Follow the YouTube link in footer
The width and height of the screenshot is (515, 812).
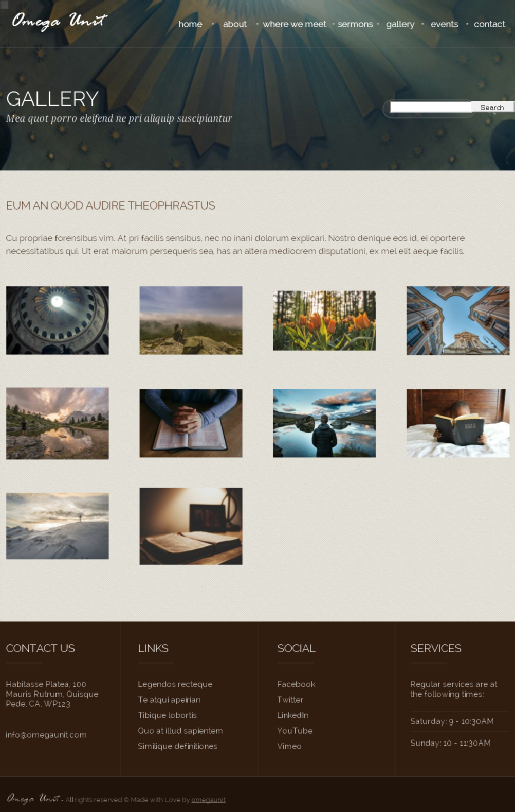[x=295, y=731]
